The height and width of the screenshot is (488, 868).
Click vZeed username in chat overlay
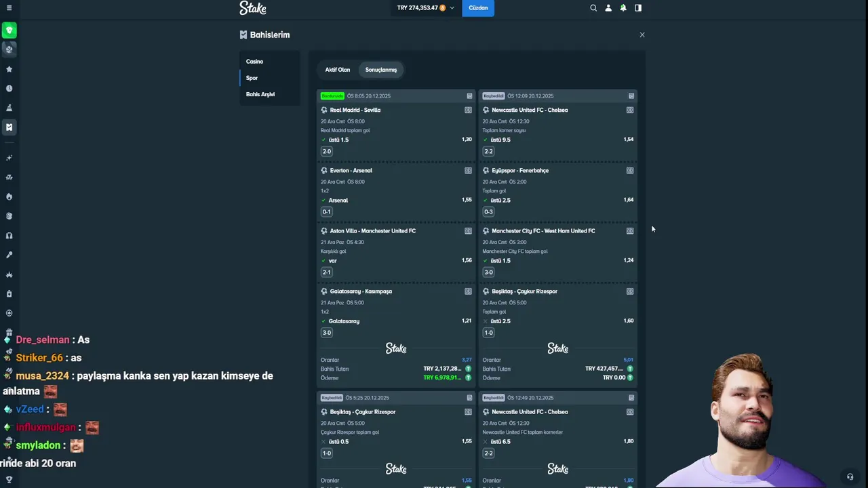(x=30, y=409)
